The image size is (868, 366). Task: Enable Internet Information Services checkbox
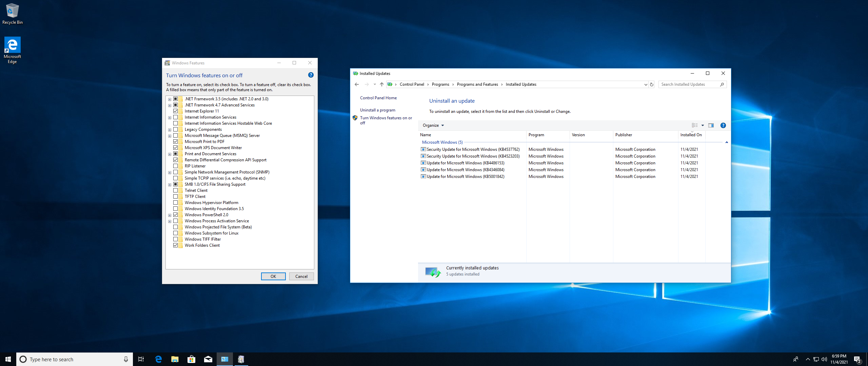click(x=176, y=117)
